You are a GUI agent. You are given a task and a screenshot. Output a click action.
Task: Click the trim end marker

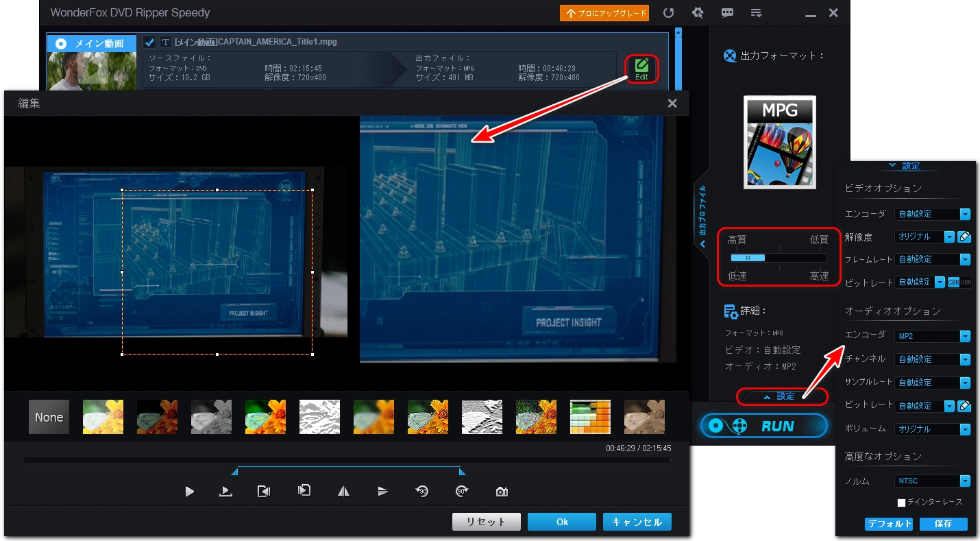click(x=462, y=472)
